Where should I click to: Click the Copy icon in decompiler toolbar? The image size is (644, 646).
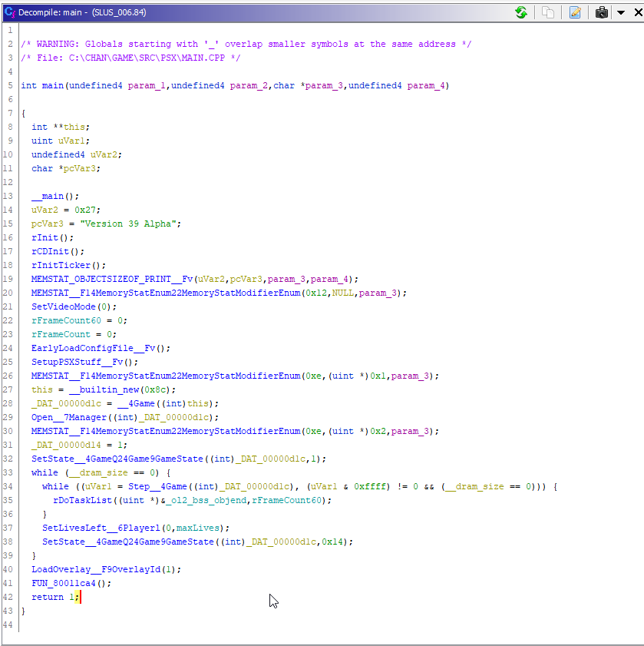pos(548,12)
